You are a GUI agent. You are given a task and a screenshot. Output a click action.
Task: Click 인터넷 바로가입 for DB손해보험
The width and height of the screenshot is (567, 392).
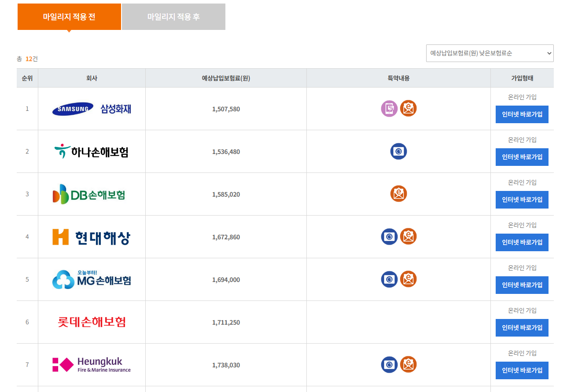[x=522, y=200]
